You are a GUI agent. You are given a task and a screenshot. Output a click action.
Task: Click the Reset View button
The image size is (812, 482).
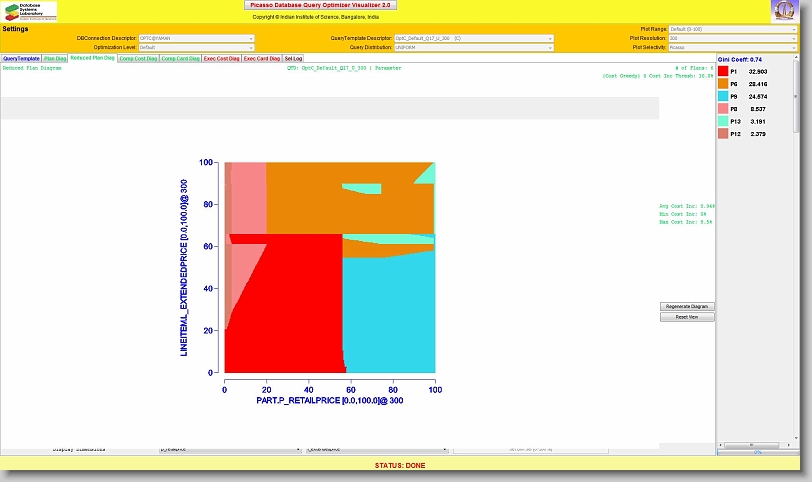[687, 316]
